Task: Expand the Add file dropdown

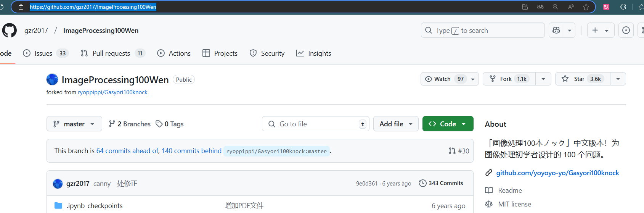Action: click(x=396, y=124)
